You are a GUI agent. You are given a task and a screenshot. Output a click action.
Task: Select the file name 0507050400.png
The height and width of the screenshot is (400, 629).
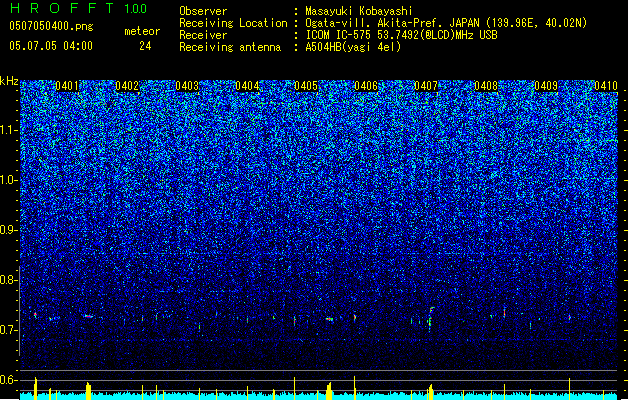tap(51, 26)
